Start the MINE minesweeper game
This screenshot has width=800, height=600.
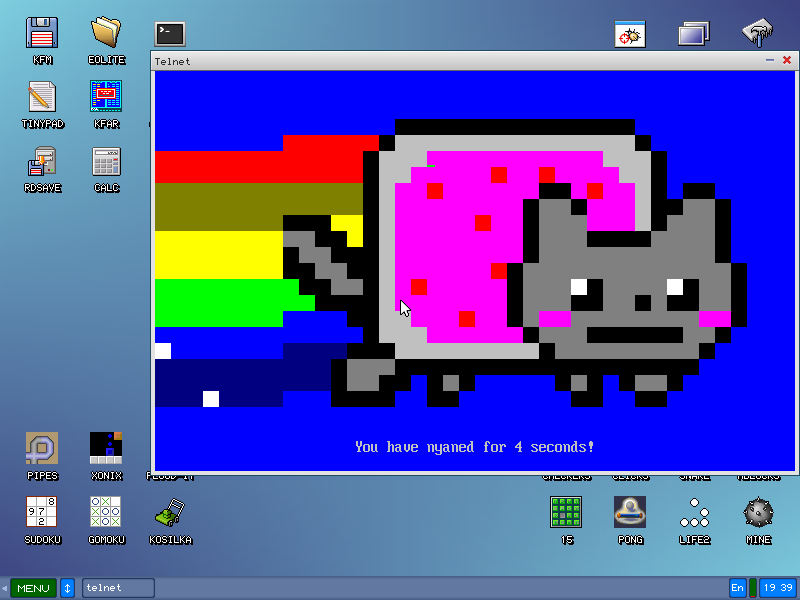(x=758, y=515)
